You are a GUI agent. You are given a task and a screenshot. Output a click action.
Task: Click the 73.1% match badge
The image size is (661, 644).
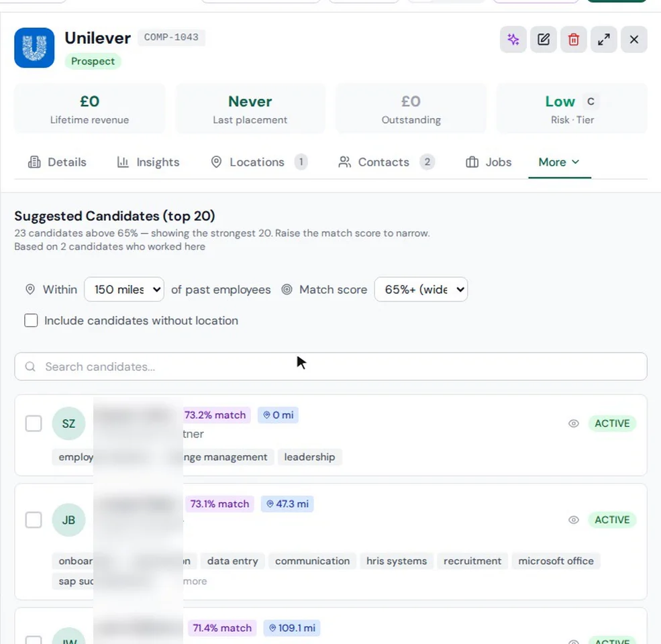click(219, 504)
